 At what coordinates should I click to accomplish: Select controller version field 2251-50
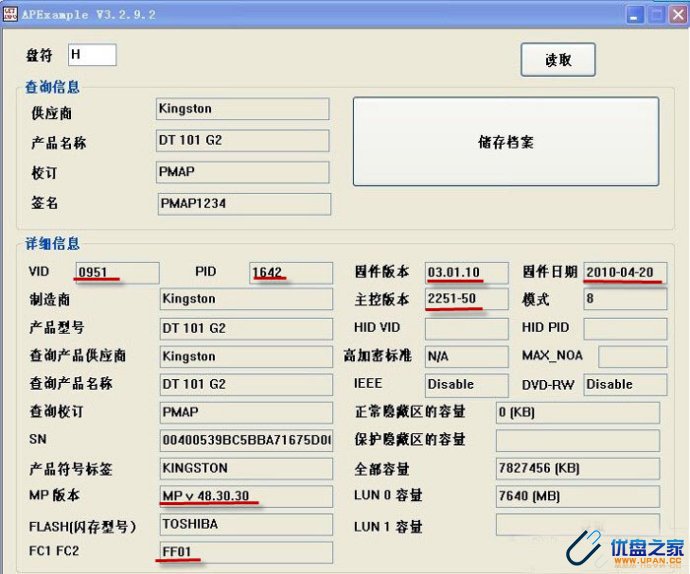coord(467,299)
